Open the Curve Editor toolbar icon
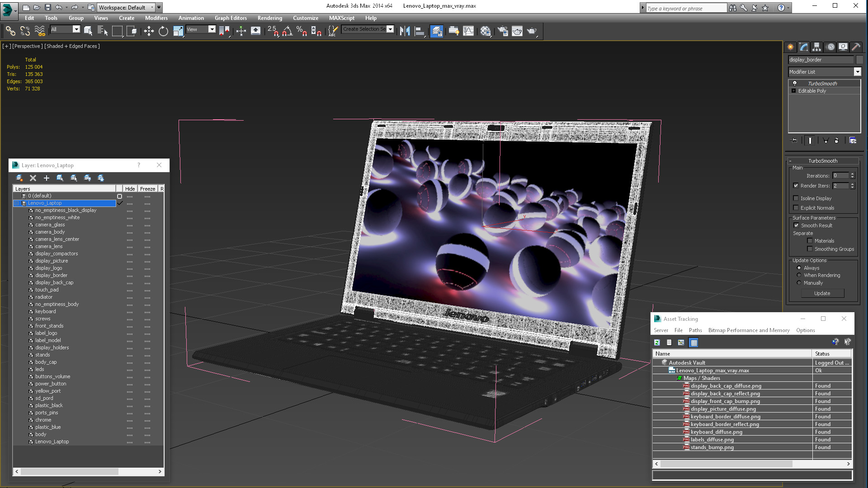The image size is (868, 488). [x=468, y=31]
